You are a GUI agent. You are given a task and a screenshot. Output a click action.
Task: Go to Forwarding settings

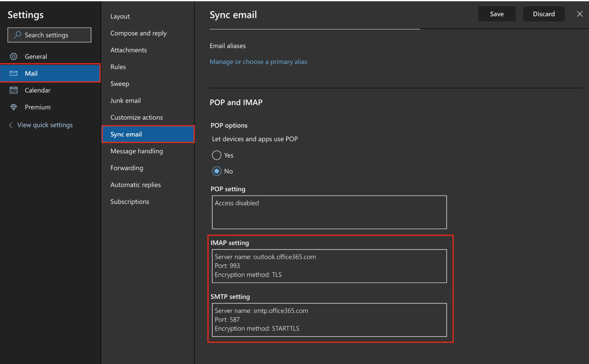127,168
